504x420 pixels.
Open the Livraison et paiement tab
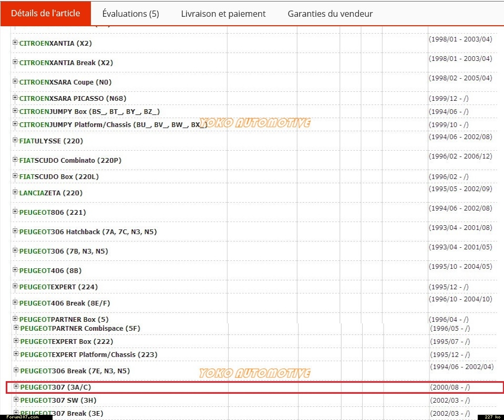coord(223,14)
